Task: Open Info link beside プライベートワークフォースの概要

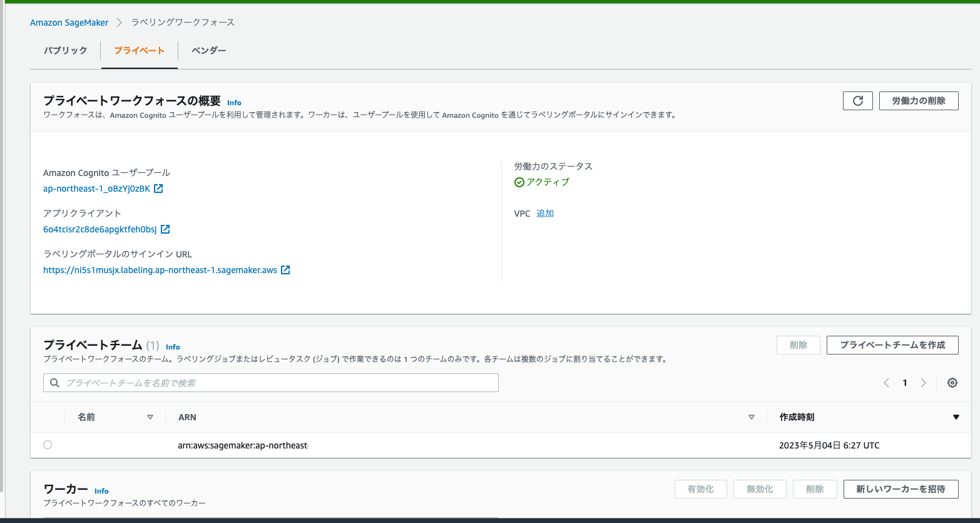Action: coord(234,103)
